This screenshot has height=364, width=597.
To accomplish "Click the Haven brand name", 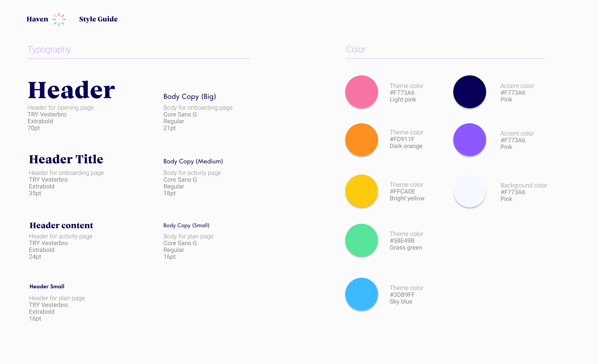I will tap(37, 19).
